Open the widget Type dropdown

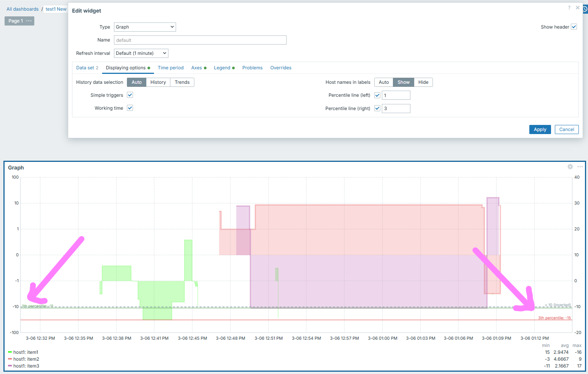(145, 27)
